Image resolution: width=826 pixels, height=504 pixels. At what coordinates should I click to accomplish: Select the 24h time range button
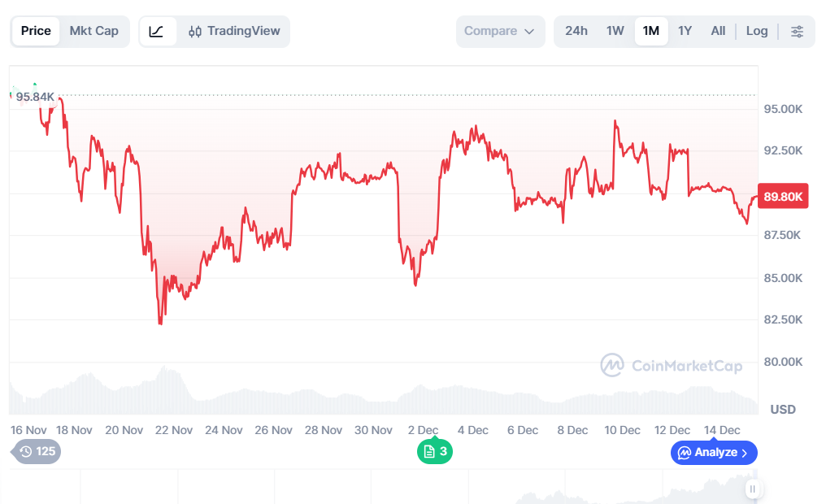point(576,31)
